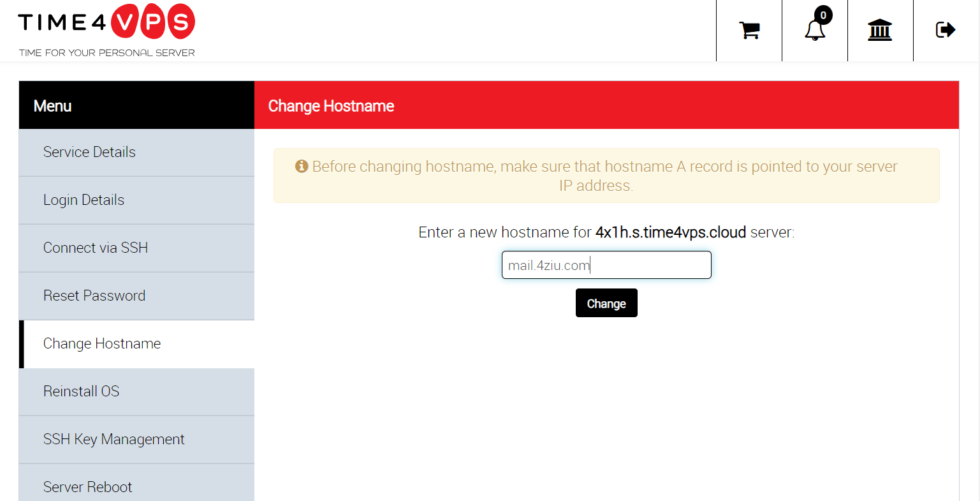Viewport: 980px width, 501px height.
Task: Select the Change Hostname menu item
Action: 102,343
